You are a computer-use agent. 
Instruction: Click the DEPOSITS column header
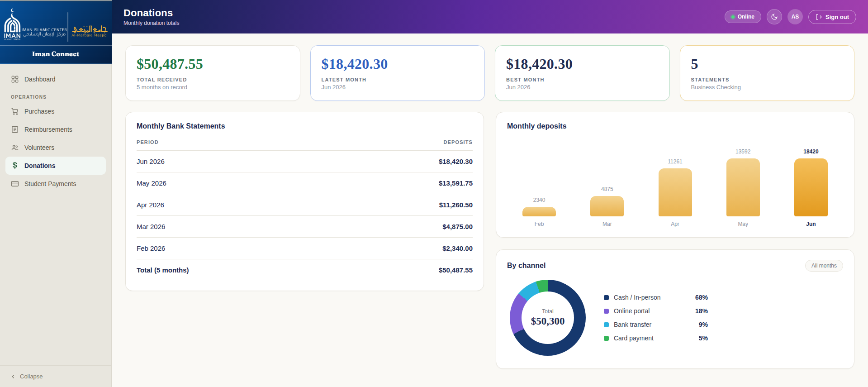[x=458, y=142]
